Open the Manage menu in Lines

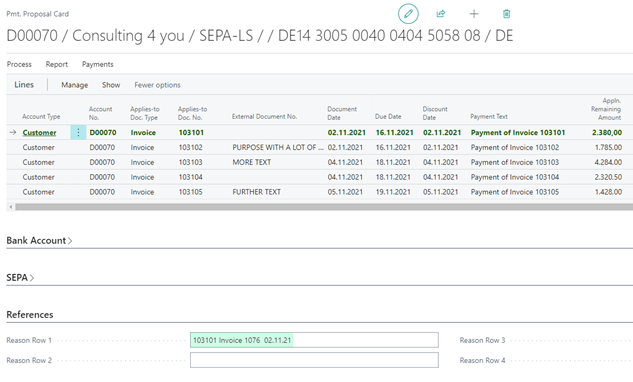coord(75,85)
